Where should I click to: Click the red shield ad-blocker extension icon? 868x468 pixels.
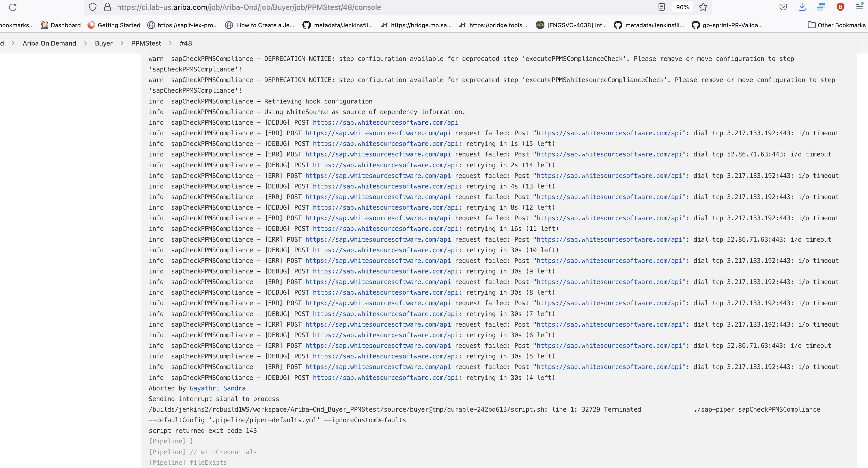840,7
